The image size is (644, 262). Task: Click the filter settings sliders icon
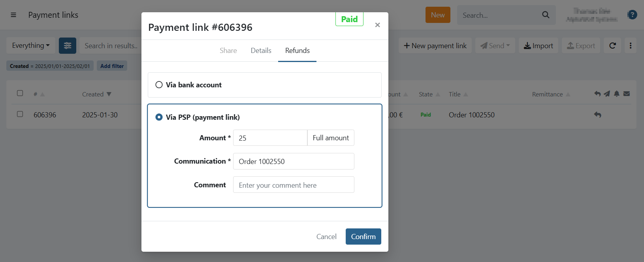click(68, 46)
